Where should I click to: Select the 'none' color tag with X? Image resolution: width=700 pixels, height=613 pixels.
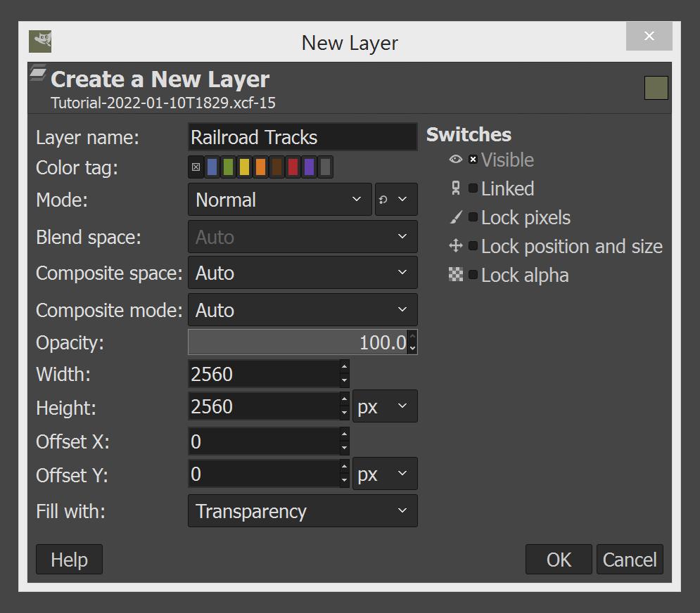pyautogui.click(x=196, y=167)
